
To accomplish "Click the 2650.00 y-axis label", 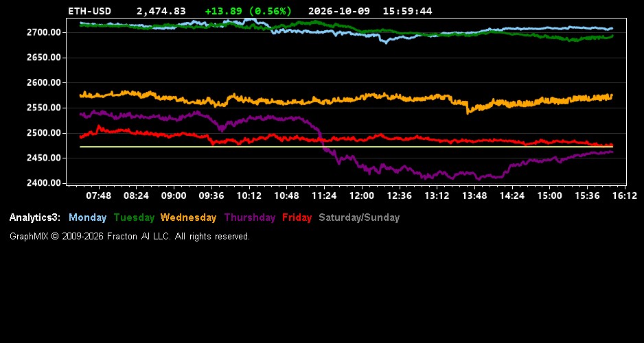I will 43,58.
